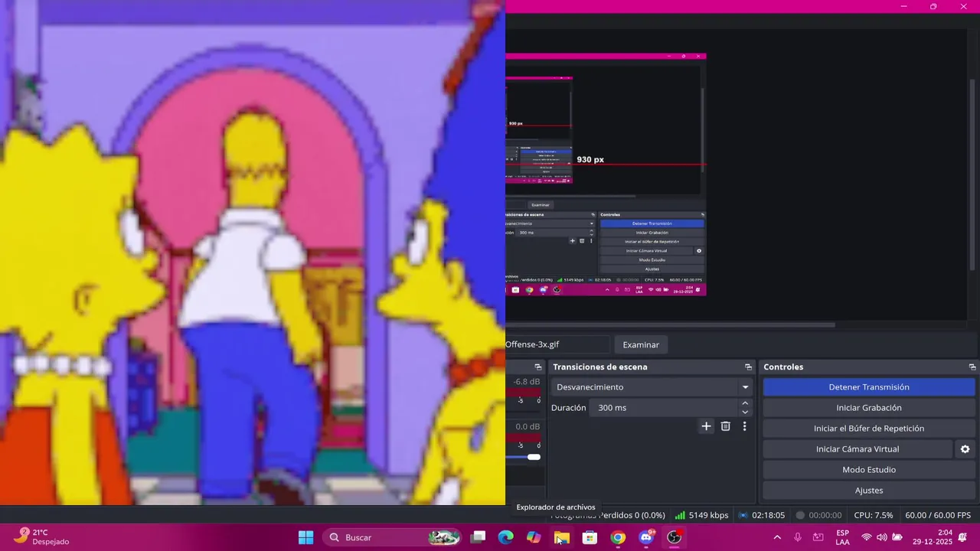Open Discord from the taskbar
This screenshot has width=980, height=551.
tap(646, 537)
